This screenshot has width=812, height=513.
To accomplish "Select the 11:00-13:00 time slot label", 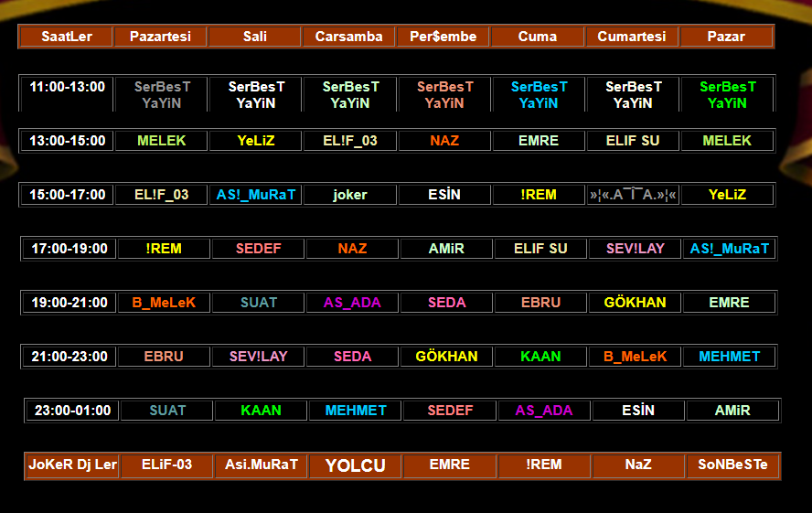I will [x=67, y=87].
